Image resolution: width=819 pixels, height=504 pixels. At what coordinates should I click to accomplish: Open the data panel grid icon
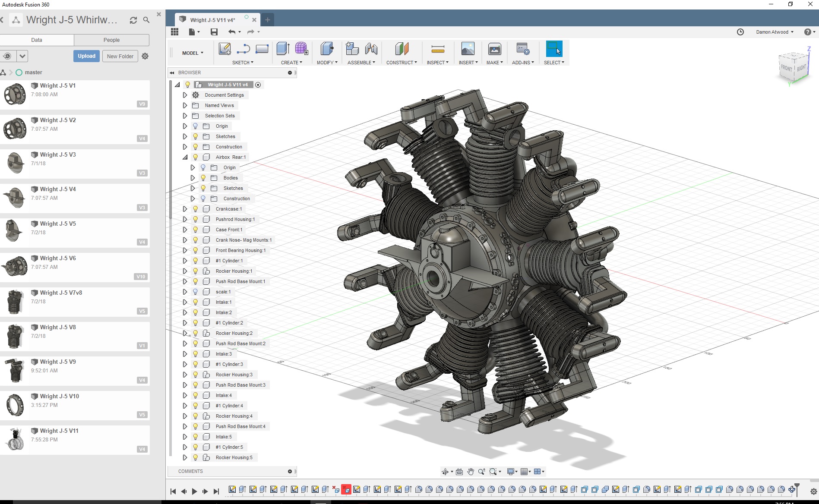[x=174, y=32]
